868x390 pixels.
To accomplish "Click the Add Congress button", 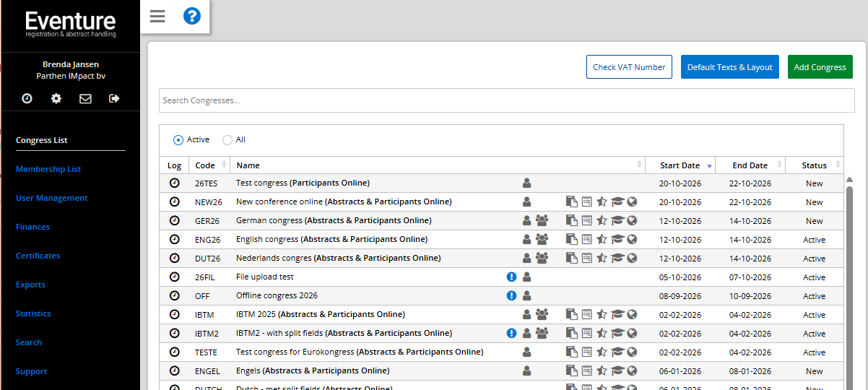I will pos(820,67).
